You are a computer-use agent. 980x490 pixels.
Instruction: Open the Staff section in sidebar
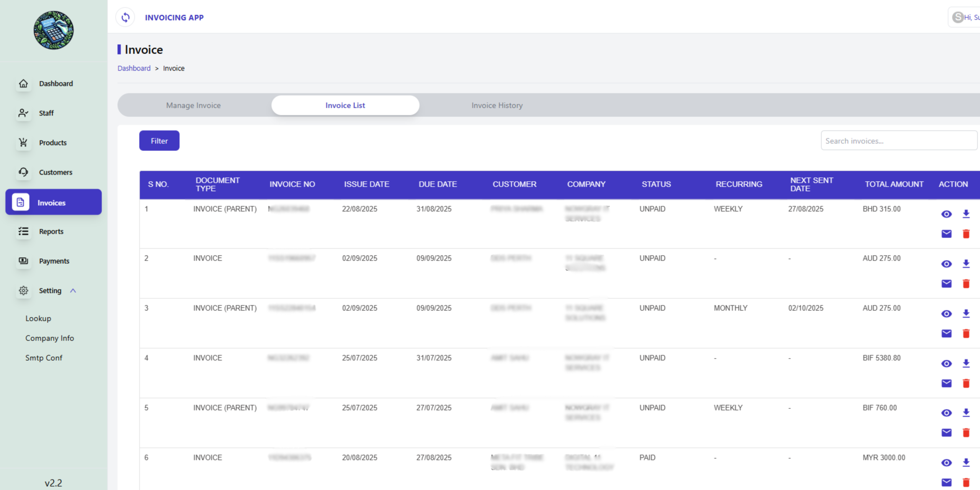46,113
